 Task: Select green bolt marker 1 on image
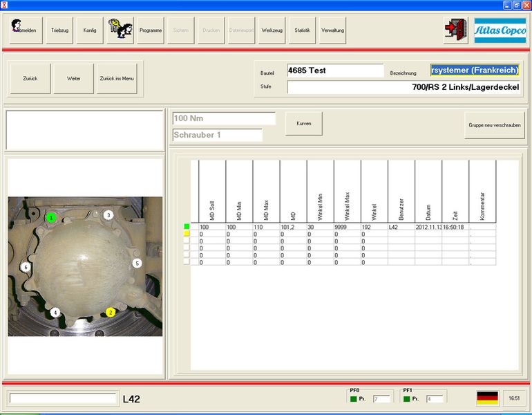pos(51,217)
